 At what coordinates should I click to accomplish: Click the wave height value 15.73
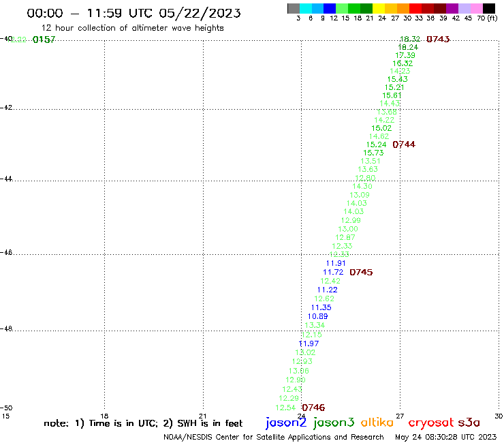(x=373, y=153)
